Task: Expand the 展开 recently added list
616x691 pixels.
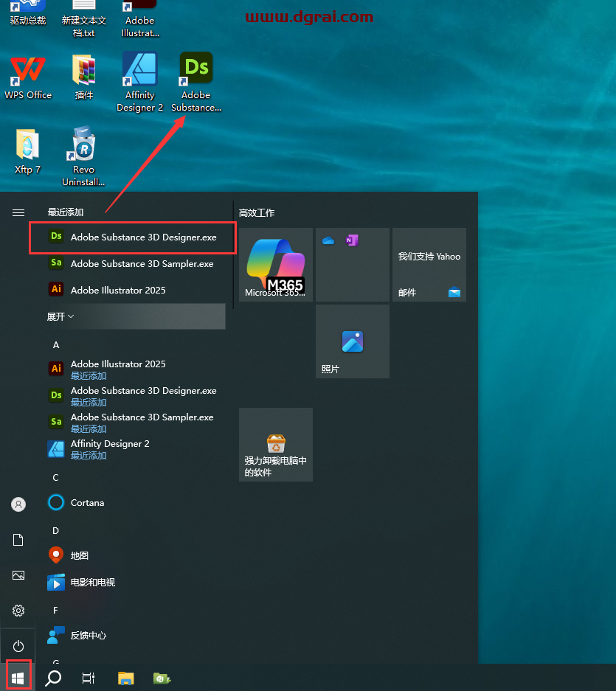Action: (x=135, y=316)
